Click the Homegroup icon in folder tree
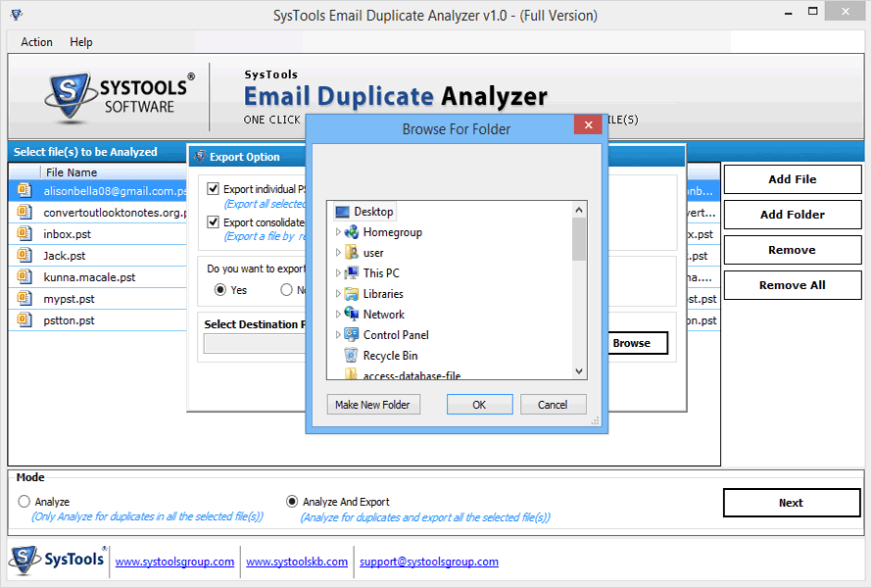Screen dimensions: 872x588 pos(352,232)
